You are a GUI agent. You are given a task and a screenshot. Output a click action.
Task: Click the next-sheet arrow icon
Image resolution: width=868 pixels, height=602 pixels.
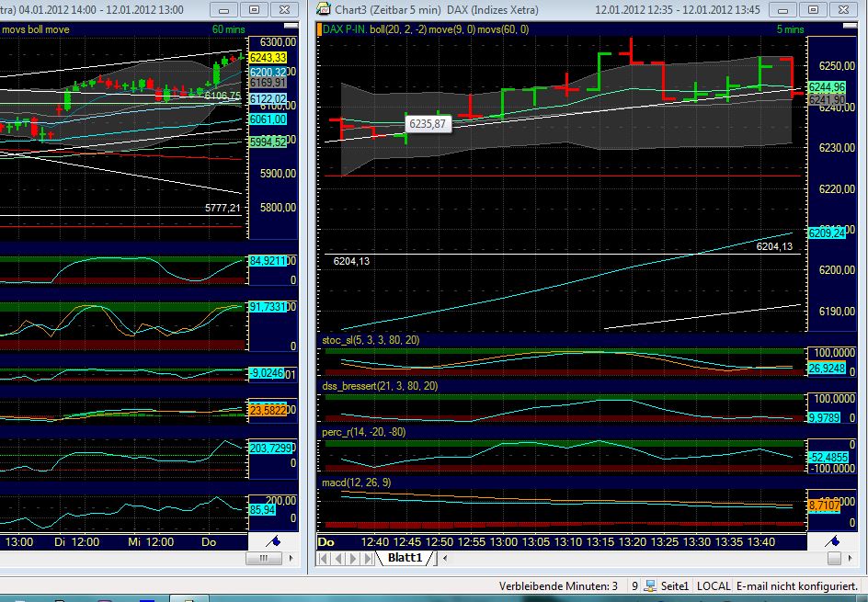353,558
